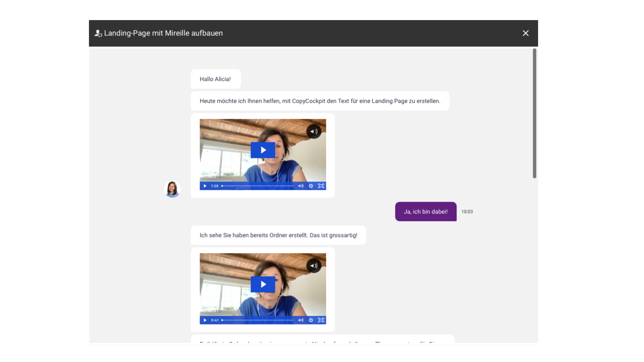
Task: Toggle sound overlay on the 1:28 video
Action: [314, 131]
